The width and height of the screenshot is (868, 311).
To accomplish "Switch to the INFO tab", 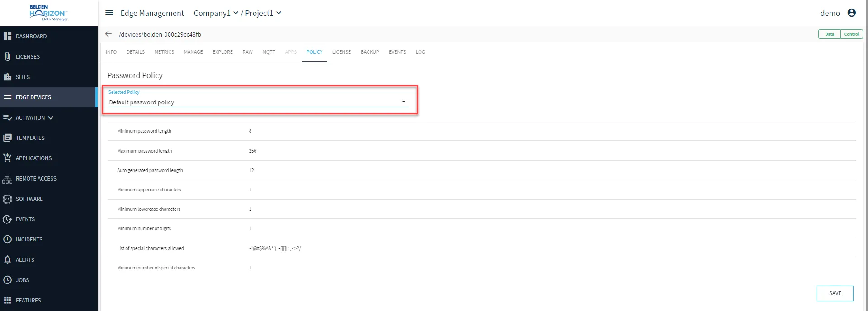I will pos(111,52).
